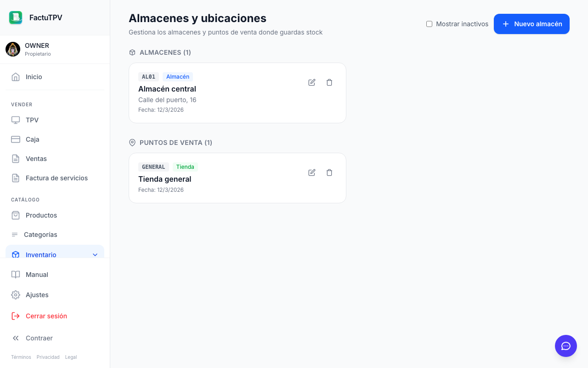This screenshot has width=588, height=368.
Task: Open Categorías in the sidebar
Action: pos(55,235)
